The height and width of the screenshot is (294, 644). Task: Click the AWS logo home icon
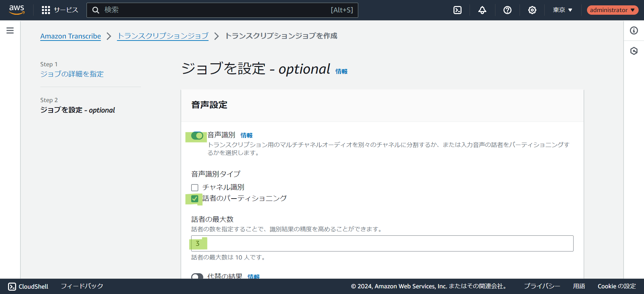pyautogui.click(x=16, y=10)
